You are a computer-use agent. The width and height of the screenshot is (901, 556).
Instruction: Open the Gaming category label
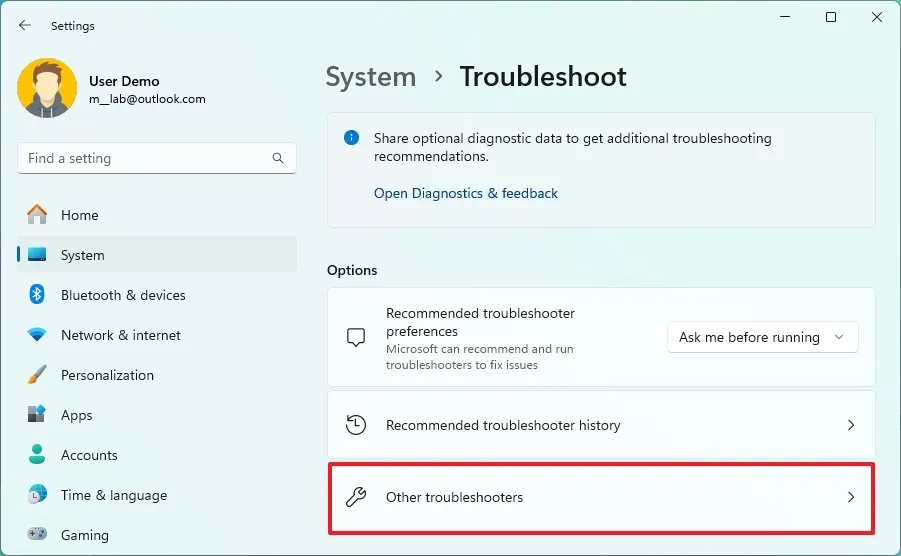tap(84, 535)
